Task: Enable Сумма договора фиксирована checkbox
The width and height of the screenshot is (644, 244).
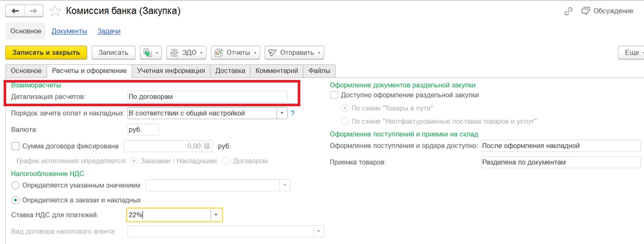Action: (x=15, y=146)
